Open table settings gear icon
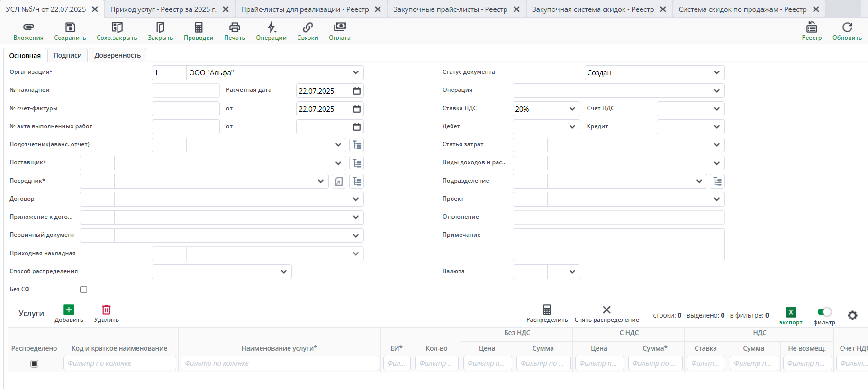868x389 pixels. 852,315
